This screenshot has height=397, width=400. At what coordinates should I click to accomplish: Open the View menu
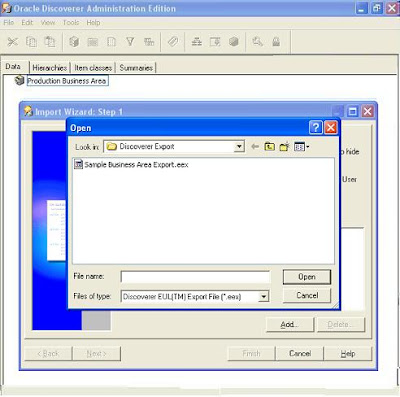pos(48,23)
